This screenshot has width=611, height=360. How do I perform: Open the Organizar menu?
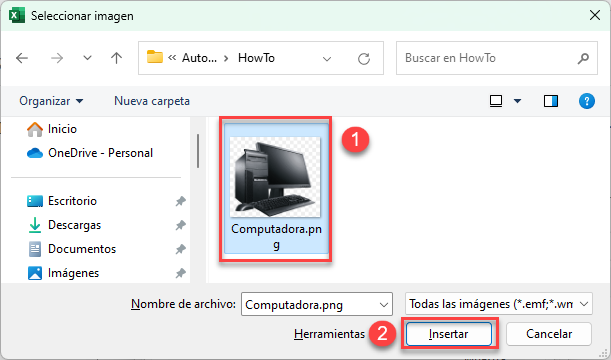51,101
